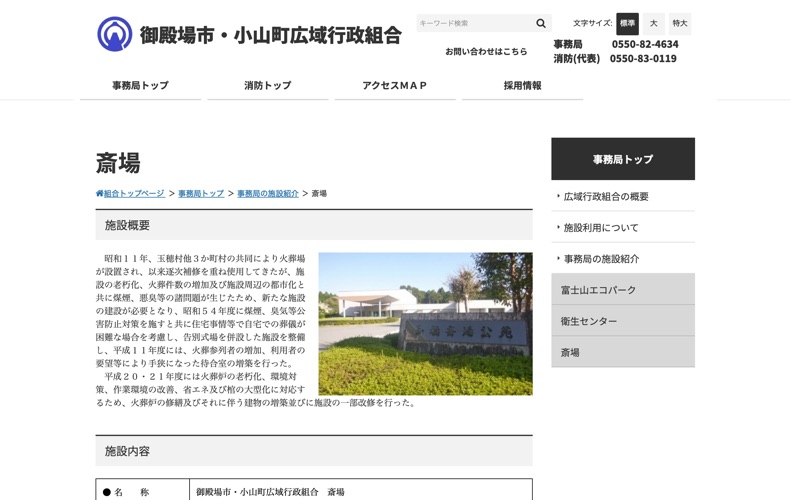Open 富士山エコパーク sidebar item
The height and width of the screenshot is (500, 800).
click(x=623, y=290)
